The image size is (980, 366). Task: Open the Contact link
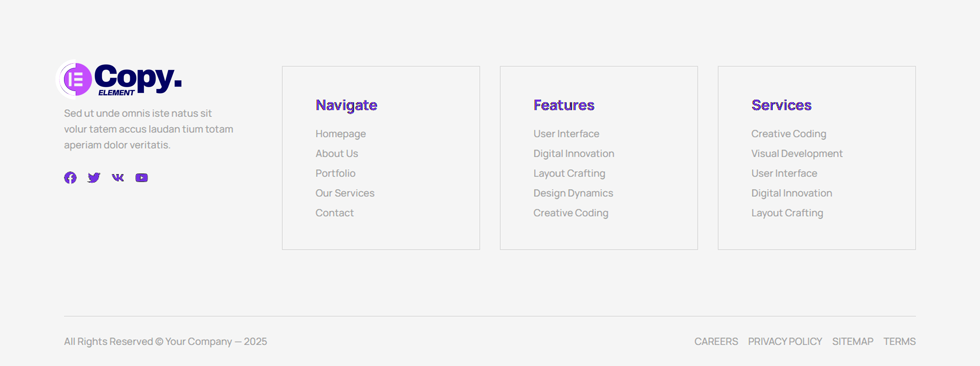click(334, 213)
